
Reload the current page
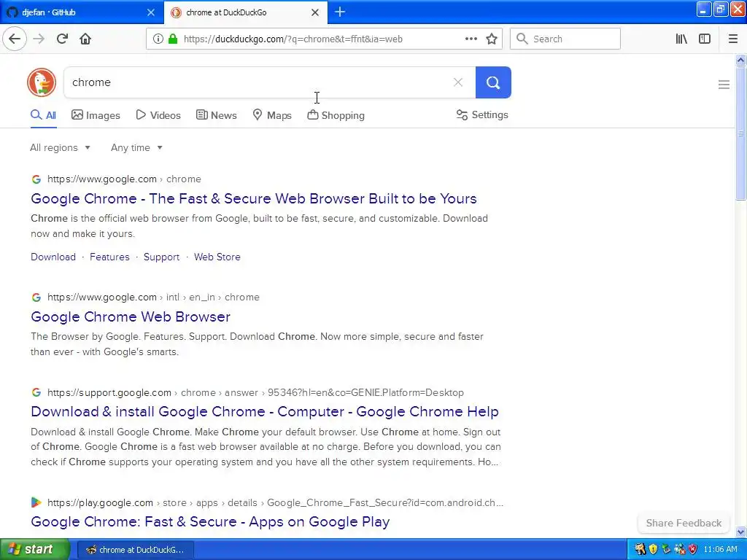[62, 39]
